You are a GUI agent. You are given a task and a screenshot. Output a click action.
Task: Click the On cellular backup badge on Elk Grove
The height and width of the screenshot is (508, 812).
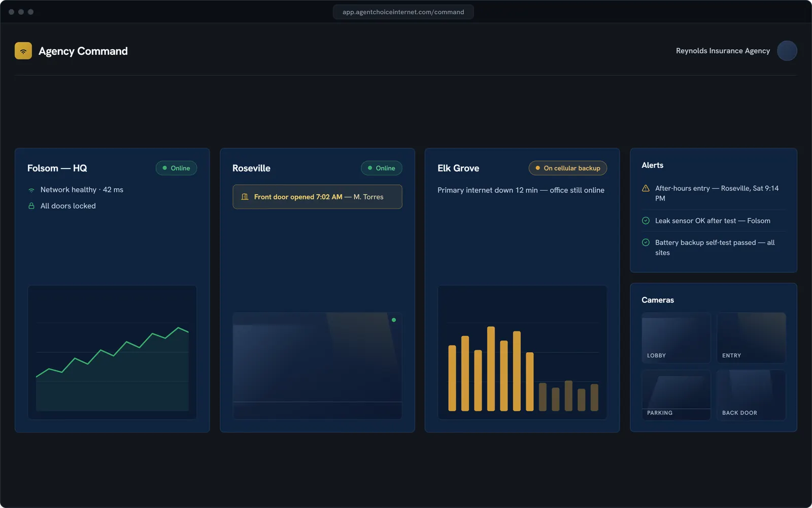pyautogui.click(x=568, y=168)
